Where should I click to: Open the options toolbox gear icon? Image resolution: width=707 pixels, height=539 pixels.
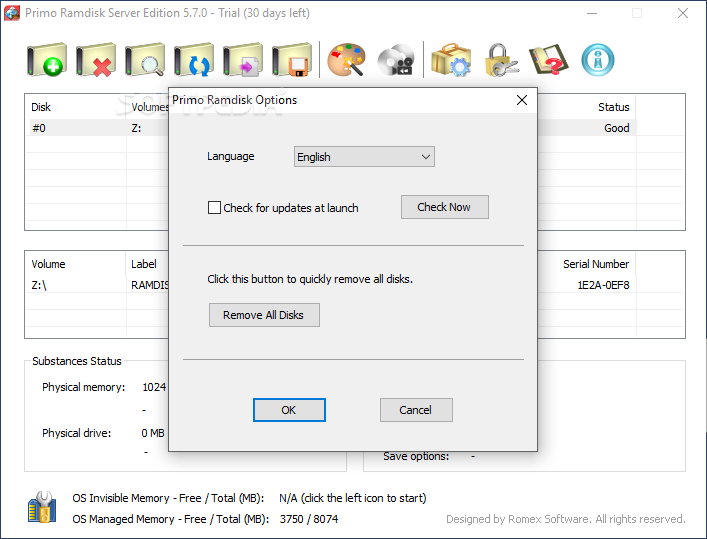pyautogui.click(x=451, y=60)
